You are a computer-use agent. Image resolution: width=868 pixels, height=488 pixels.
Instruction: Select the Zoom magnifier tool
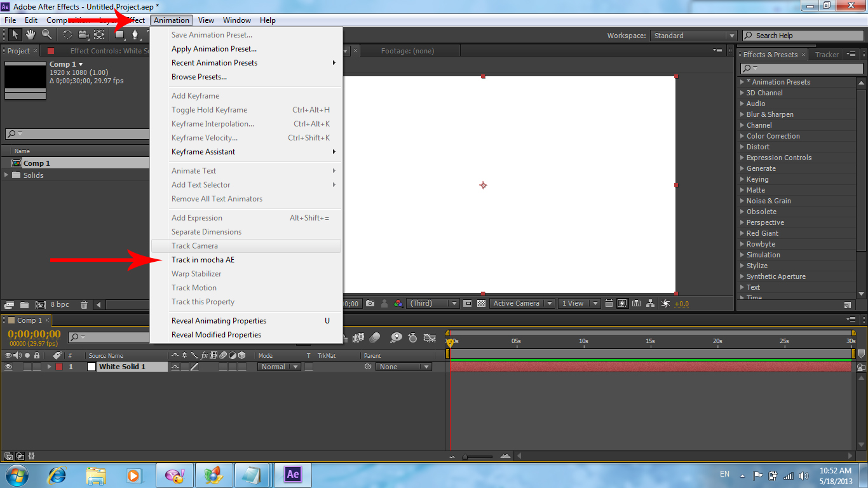coord(46,34)
